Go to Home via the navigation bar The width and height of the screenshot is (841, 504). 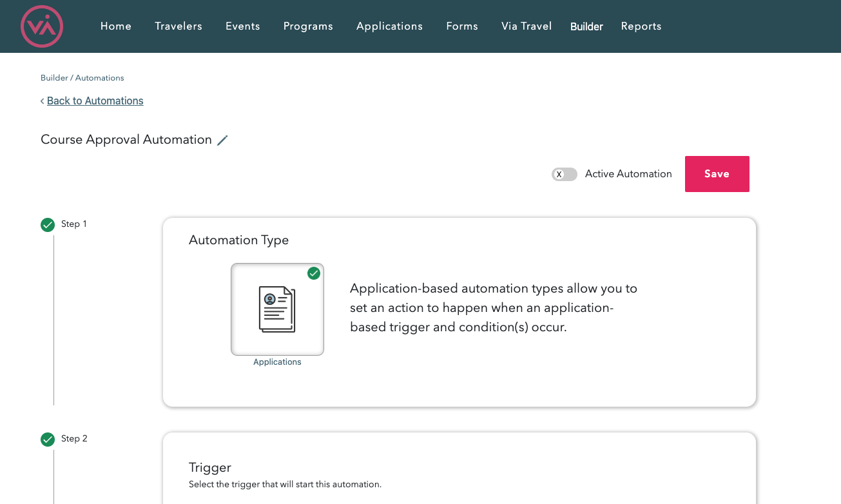coord(116,26)
